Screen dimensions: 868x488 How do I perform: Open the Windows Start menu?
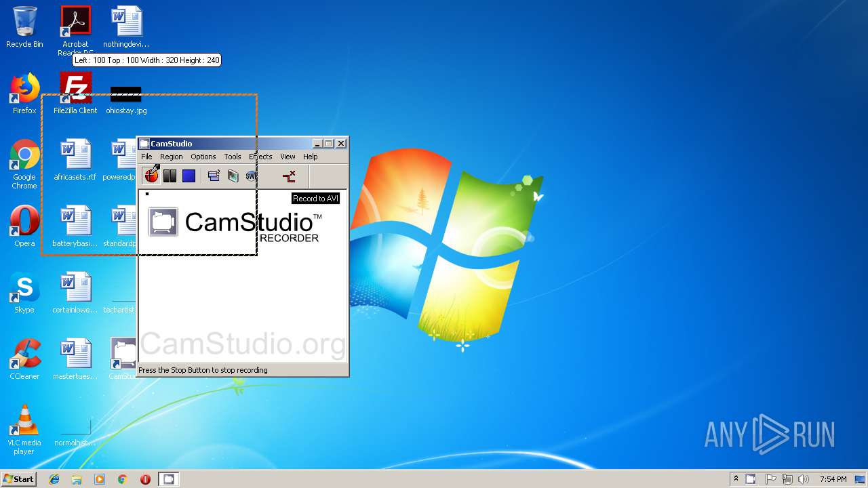pos(18,479)
